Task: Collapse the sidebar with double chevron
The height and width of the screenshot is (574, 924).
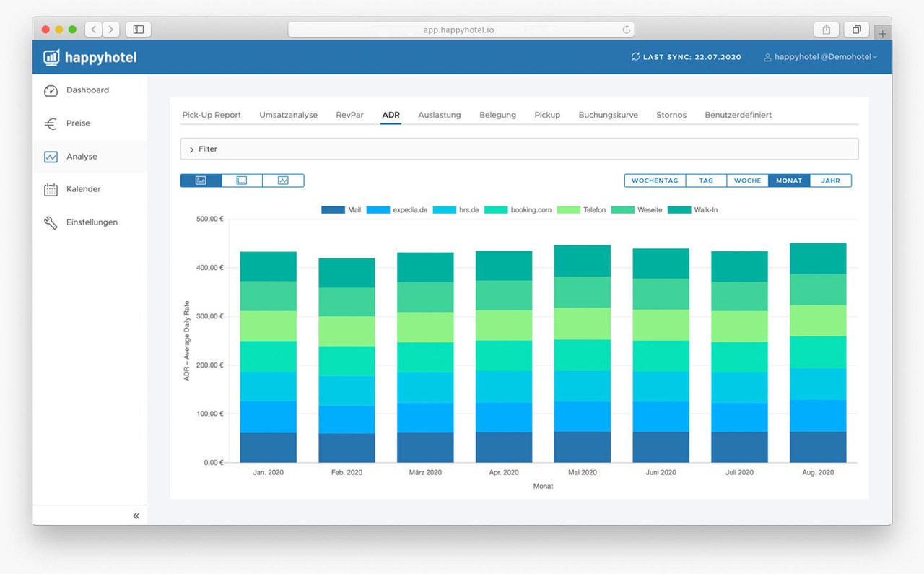Action: click(x=136, y=516)
